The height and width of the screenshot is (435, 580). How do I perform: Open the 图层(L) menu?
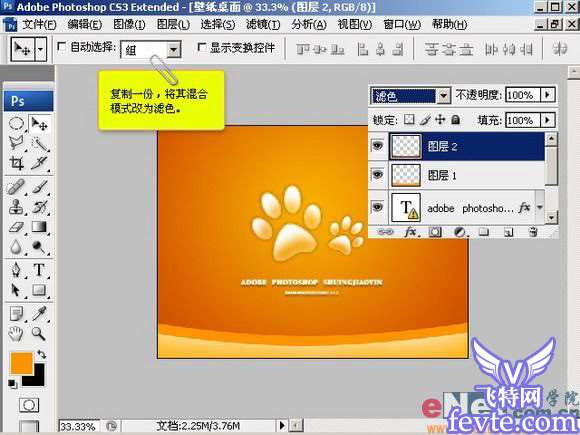[173, 24]
